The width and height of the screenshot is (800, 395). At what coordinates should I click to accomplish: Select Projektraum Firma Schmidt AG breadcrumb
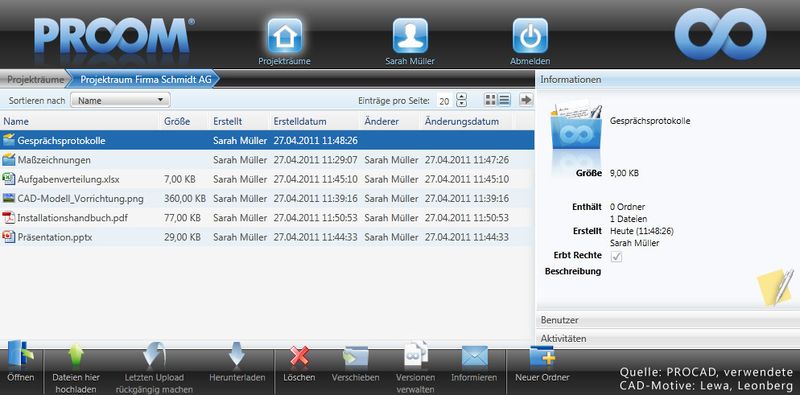point(146,80)
